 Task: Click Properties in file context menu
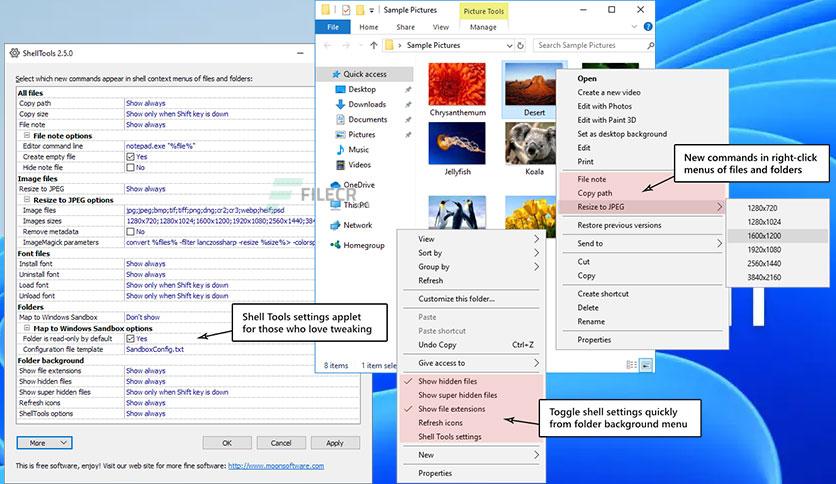tap(642, 340)
